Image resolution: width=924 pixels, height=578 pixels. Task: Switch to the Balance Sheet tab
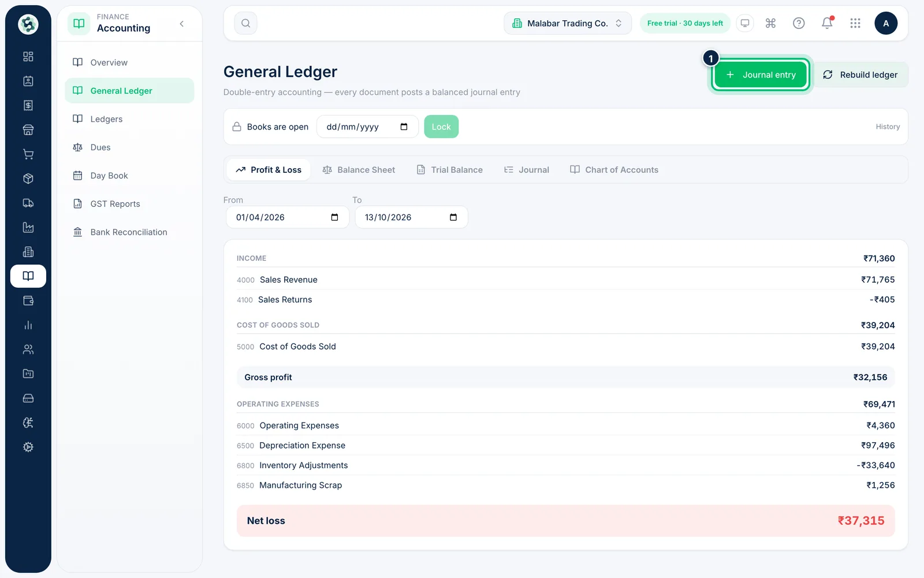click(x=359, y=170)
